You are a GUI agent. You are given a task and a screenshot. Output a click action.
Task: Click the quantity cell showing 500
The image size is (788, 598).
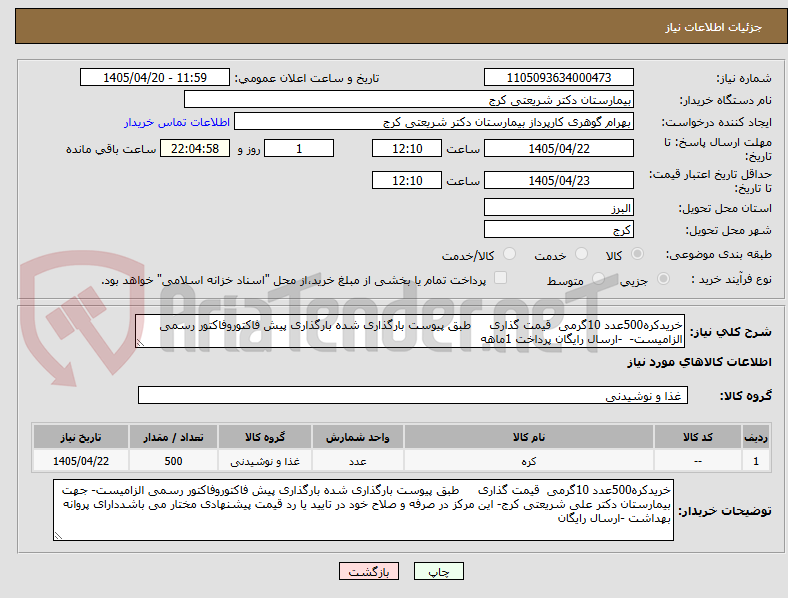click(x=173, y=461)
